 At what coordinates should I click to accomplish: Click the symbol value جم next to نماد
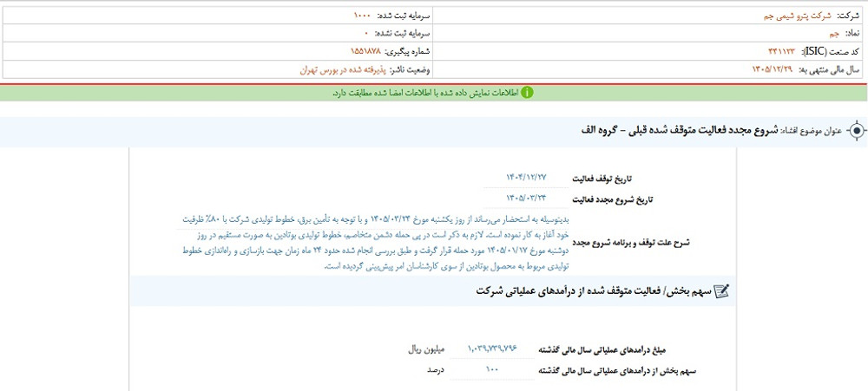[x=834, y=34]
